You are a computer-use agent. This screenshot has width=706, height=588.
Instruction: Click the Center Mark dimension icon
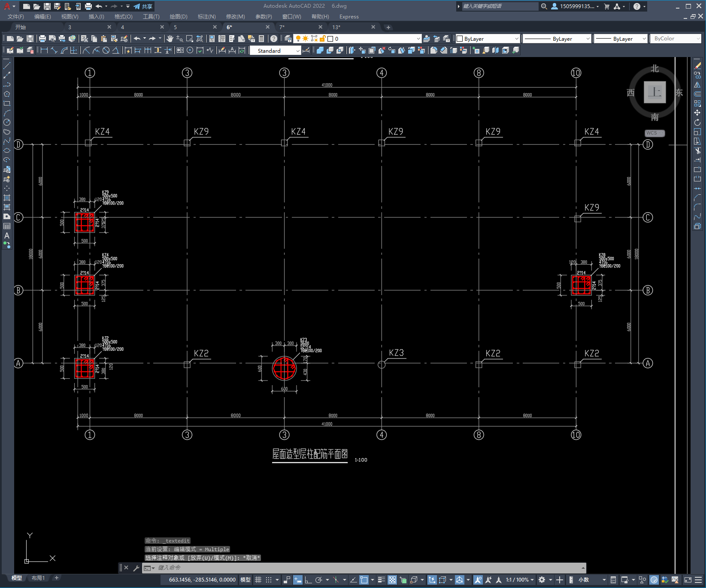point(190,50)
